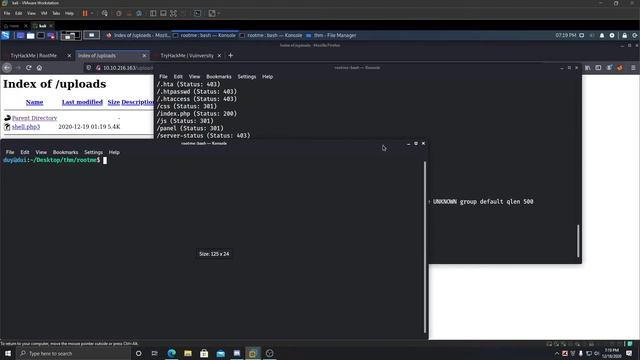This screenshot has height=360, width=640.
Task: Open Microsoft Edge from Windows taskbar
Action: (x=172, y=353)
